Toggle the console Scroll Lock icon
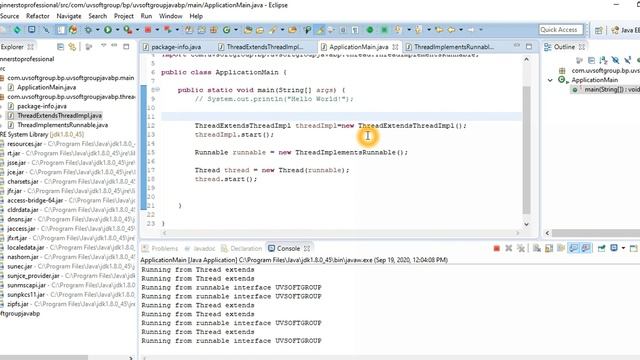 pos(549,248)
